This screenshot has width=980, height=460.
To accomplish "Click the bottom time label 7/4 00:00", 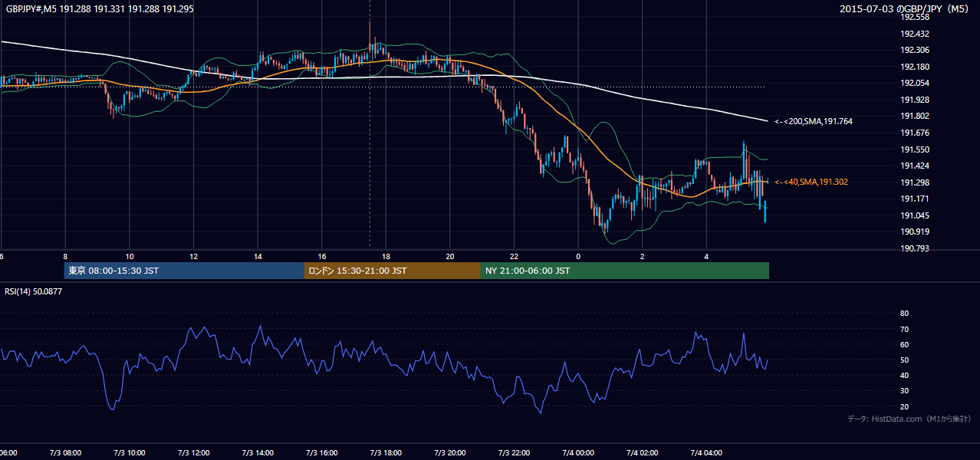I will click(577, 453).
